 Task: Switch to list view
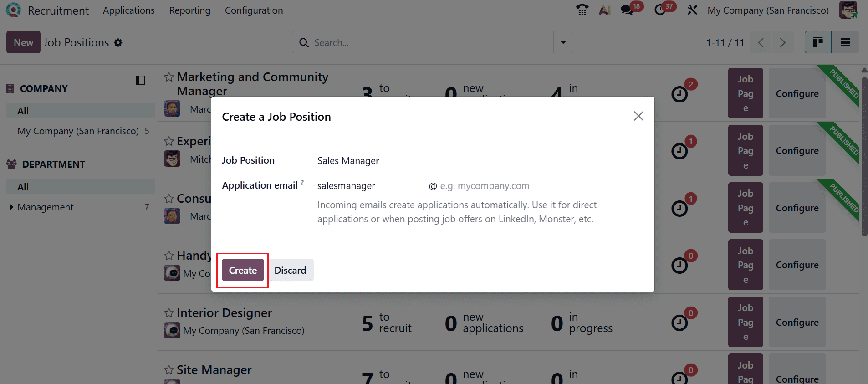pyautogui.click(x=846, y=42)
